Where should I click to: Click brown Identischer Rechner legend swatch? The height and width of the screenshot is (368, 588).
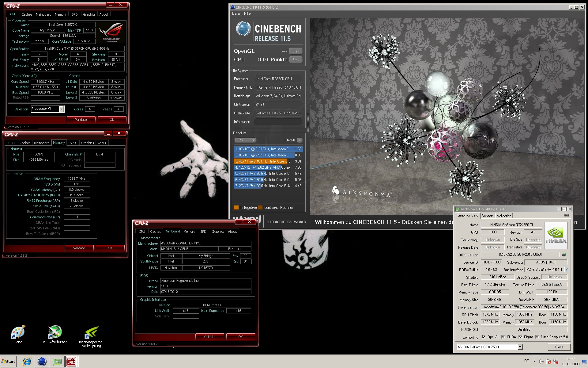[260, 208]
